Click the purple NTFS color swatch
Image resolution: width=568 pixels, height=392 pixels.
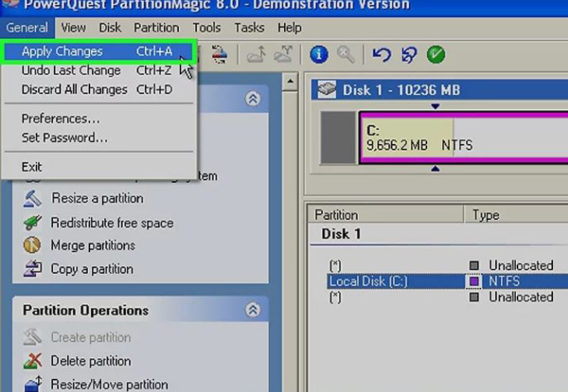pos(474,282)
